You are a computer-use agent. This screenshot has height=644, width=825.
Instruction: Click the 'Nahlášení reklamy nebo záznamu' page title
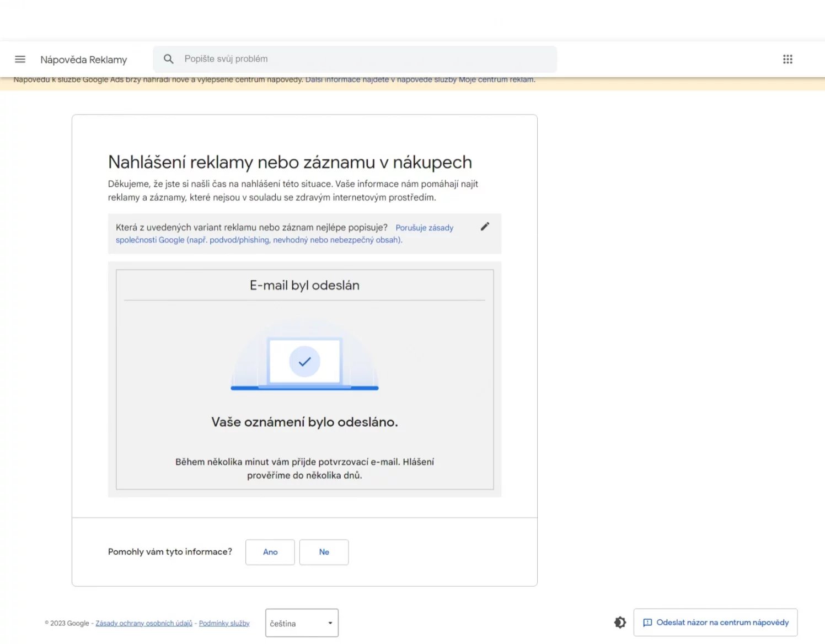click(x=290, y=162)
